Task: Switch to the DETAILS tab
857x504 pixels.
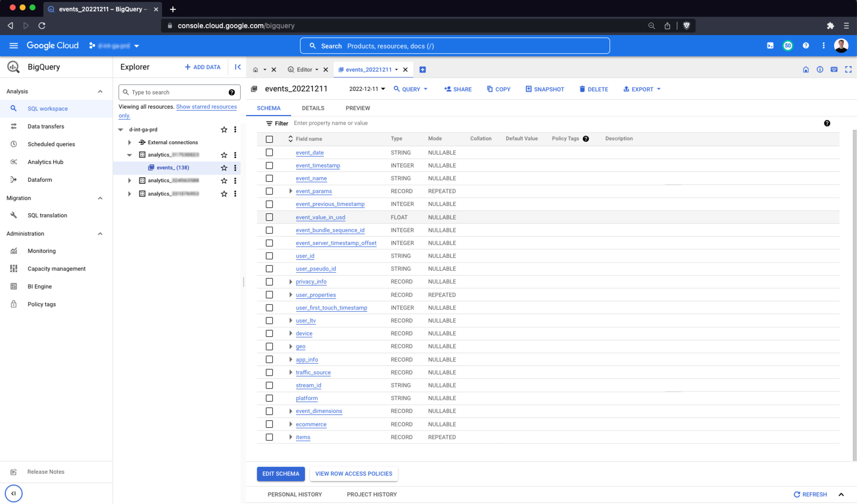Action: click(313, 108)
